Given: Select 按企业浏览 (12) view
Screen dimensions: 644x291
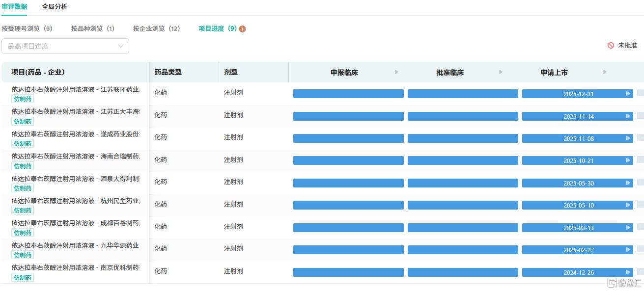Looking at the screenshot, I should [x=157, y=28].
